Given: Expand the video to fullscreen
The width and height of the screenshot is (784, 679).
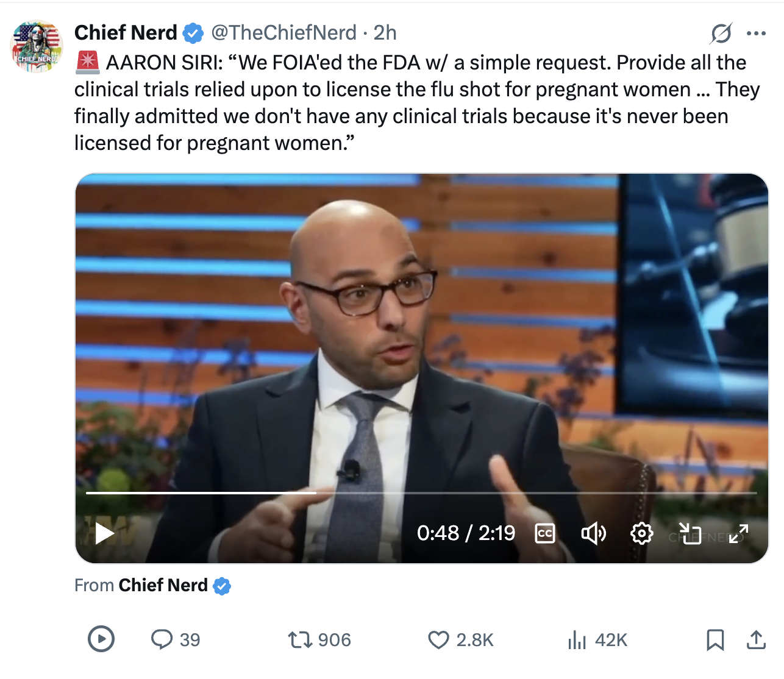Looking at the screenshot, I should [738, 533].
